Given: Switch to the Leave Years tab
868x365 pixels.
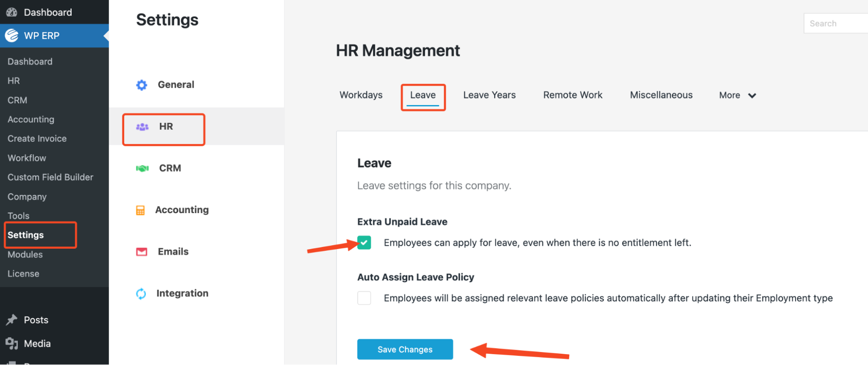Looking at the screenshot, I should tap(489, 95).
